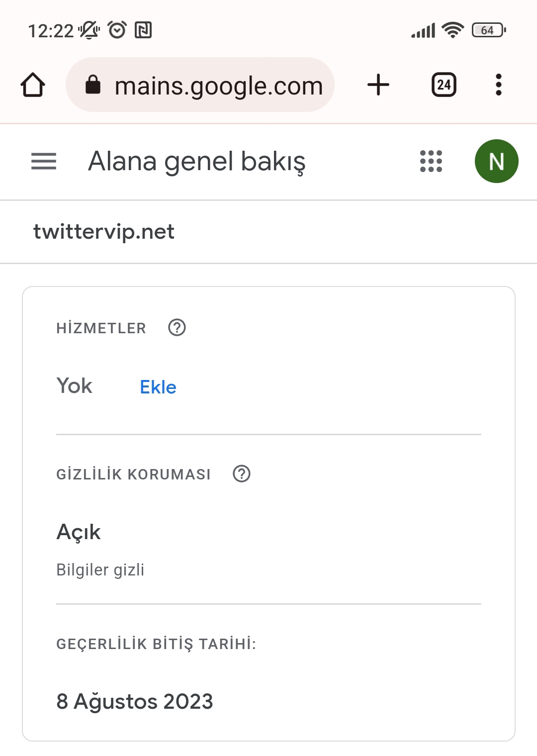Click the Ekle link

[x=158, y=387]
